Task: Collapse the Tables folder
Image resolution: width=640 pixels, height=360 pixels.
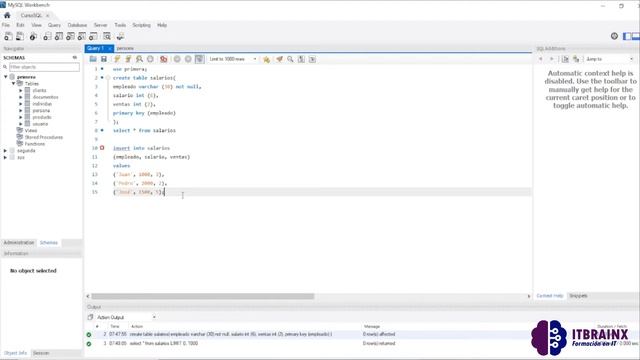Action: [13, 83]
